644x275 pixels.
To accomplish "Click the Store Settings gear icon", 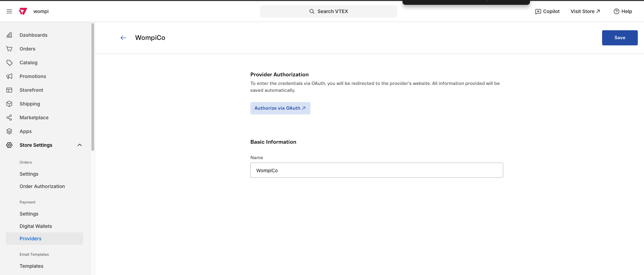I will tap(9, 145).
